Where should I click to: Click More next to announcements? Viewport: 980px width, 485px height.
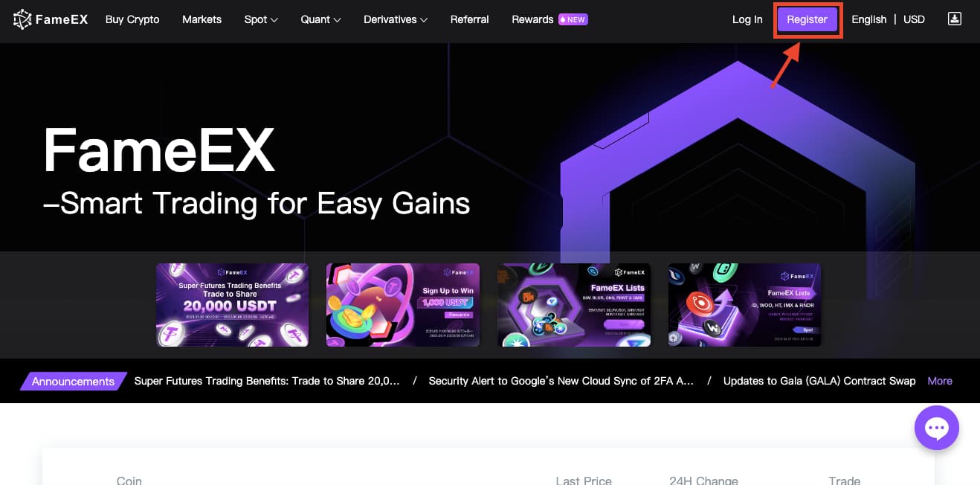[x=940, y=381]
